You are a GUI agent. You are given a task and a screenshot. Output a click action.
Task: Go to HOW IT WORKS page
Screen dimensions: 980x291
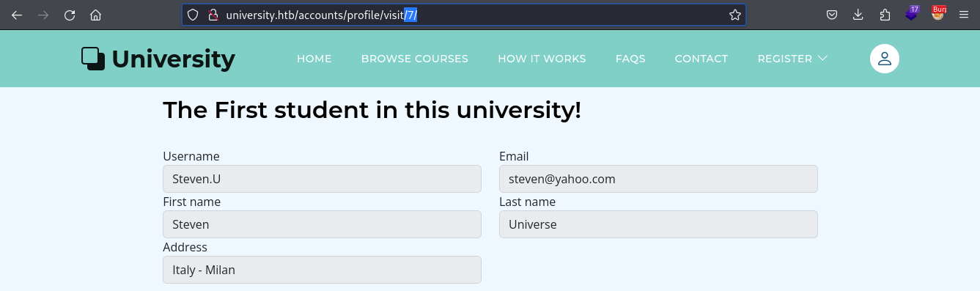click(x=542, y=59)
